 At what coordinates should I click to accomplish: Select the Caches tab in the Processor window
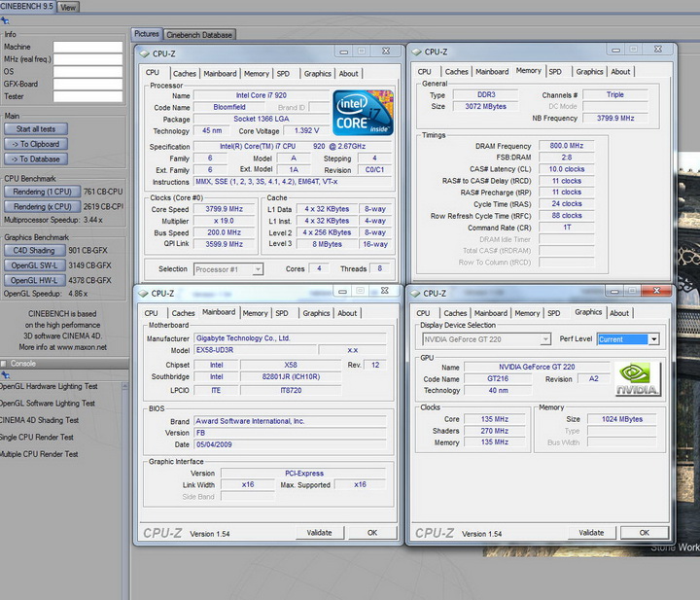tap(184, 73)
